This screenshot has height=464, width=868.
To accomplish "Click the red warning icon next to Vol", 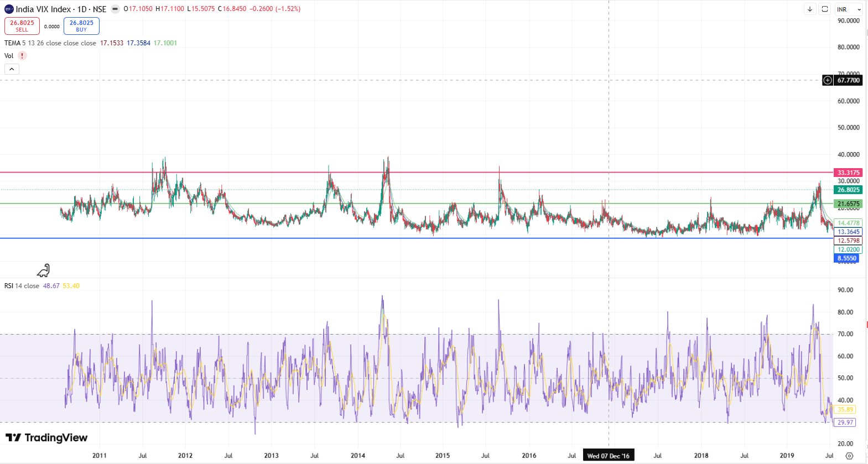I will pos(22,56).
